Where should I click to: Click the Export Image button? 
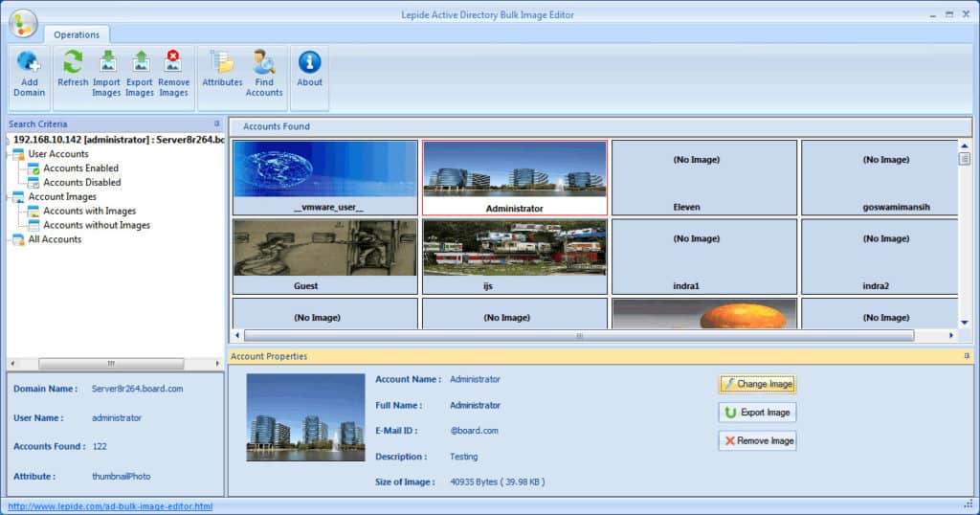[x=757, y=413]
